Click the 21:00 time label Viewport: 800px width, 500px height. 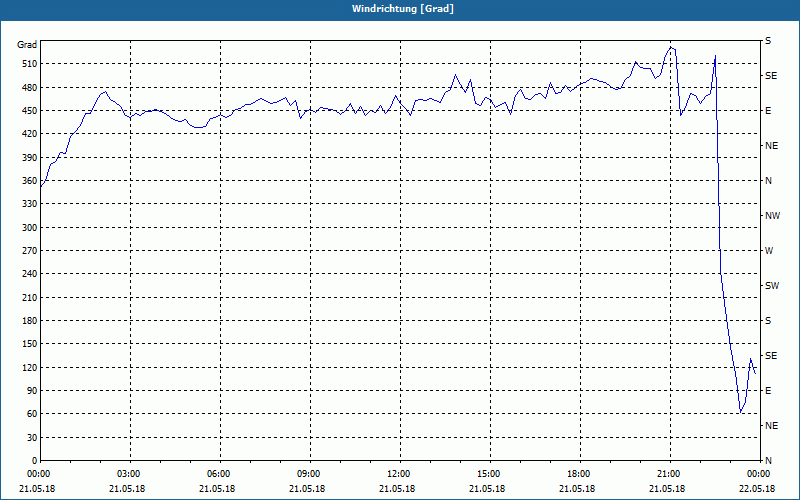coord(670,474)
